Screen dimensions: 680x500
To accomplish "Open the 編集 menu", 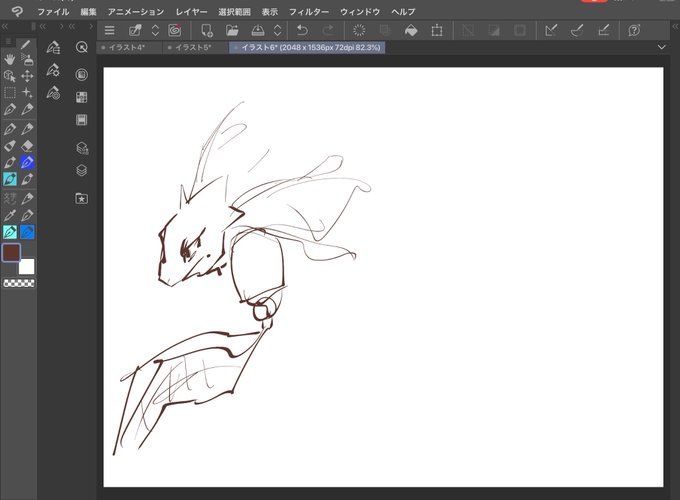I will point(88,12).
